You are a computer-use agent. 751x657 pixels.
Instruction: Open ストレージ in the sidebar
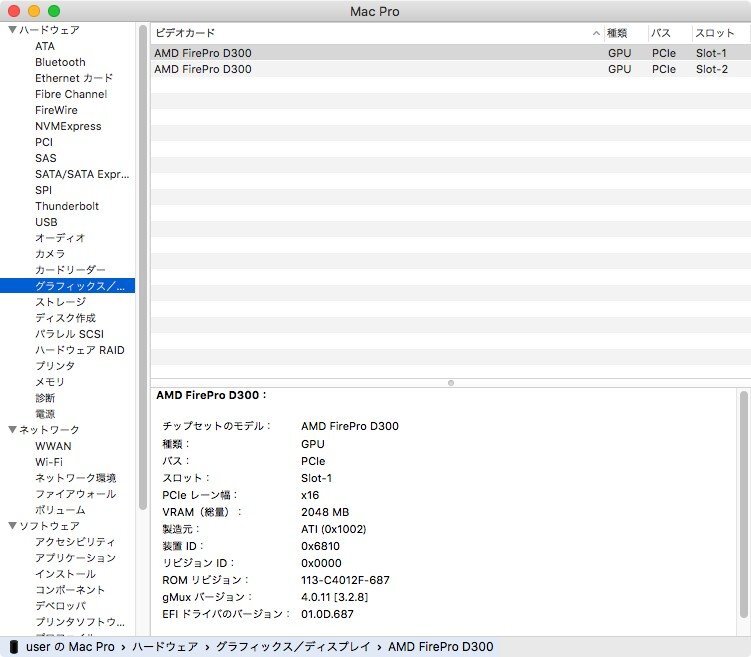tap(60, 302)
